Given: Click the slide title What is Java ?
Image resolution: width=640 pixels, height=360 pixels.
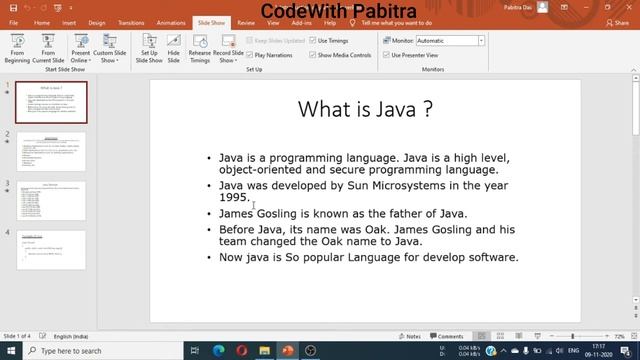Looking at the screenshot, I should [x=365, y=109].
